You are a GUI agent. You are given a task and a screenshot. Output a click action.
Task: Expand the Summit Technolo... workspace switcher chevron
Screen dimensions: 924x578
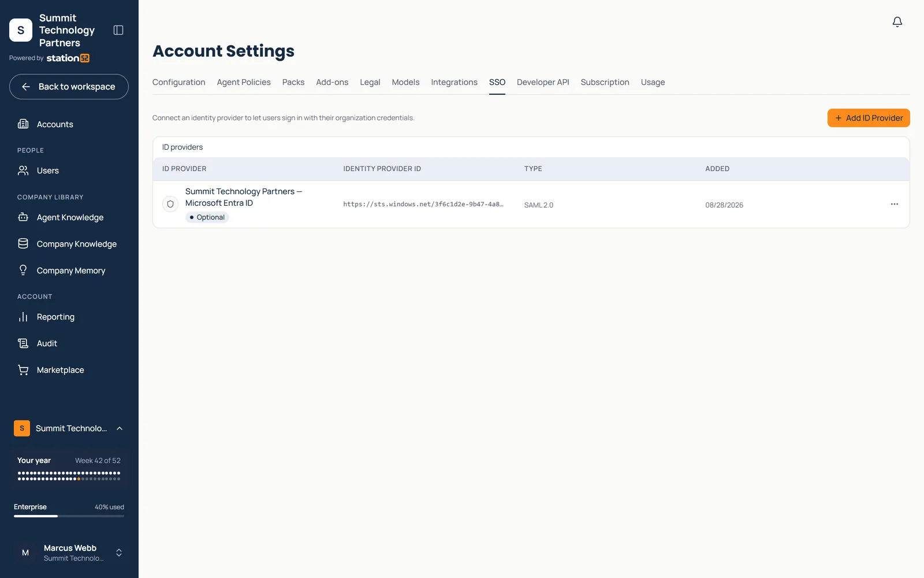(x=120, y=428)
